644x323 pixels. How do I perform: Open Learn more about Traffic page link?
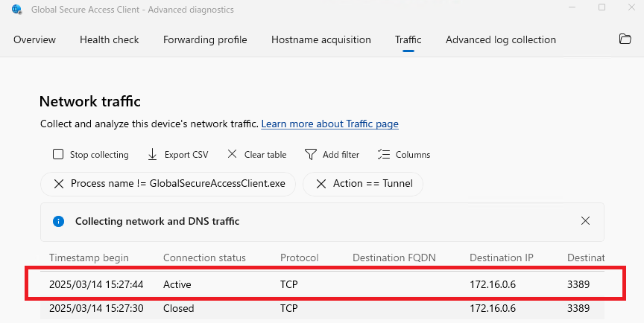(329, 124)
